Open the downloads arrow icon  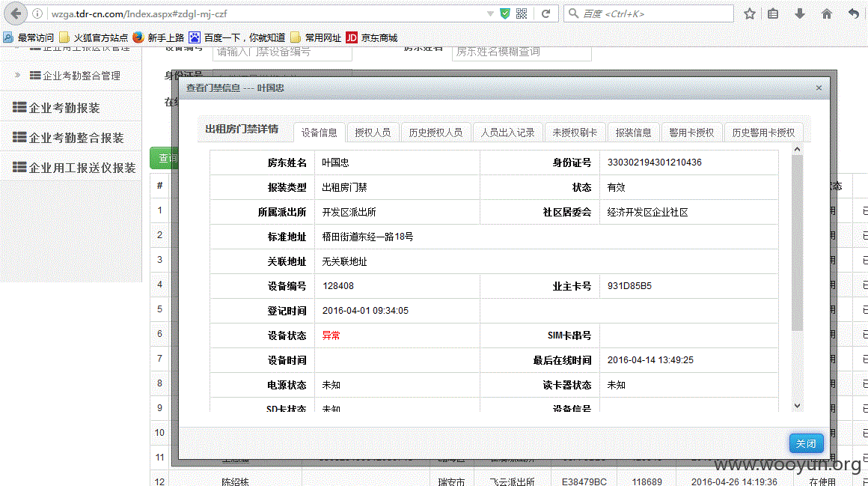pyautogui.click(x=800, y=14)
